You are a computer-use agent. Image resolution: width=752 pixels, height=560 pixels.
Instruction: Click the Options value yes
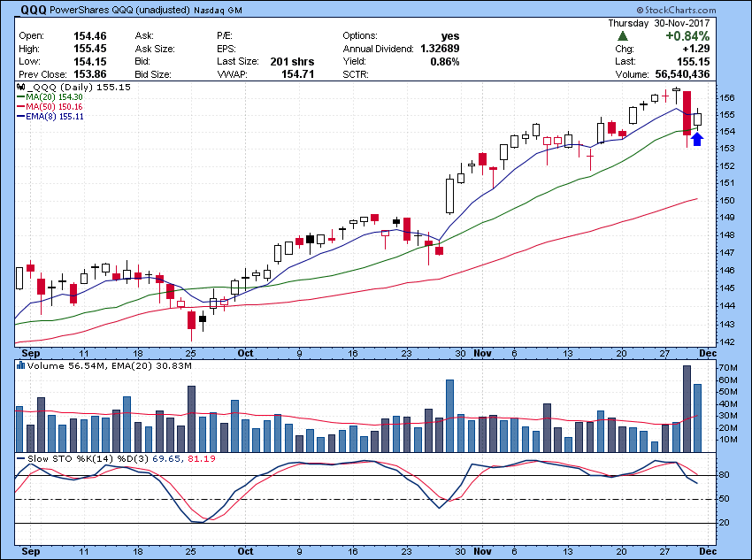(450, 36)
